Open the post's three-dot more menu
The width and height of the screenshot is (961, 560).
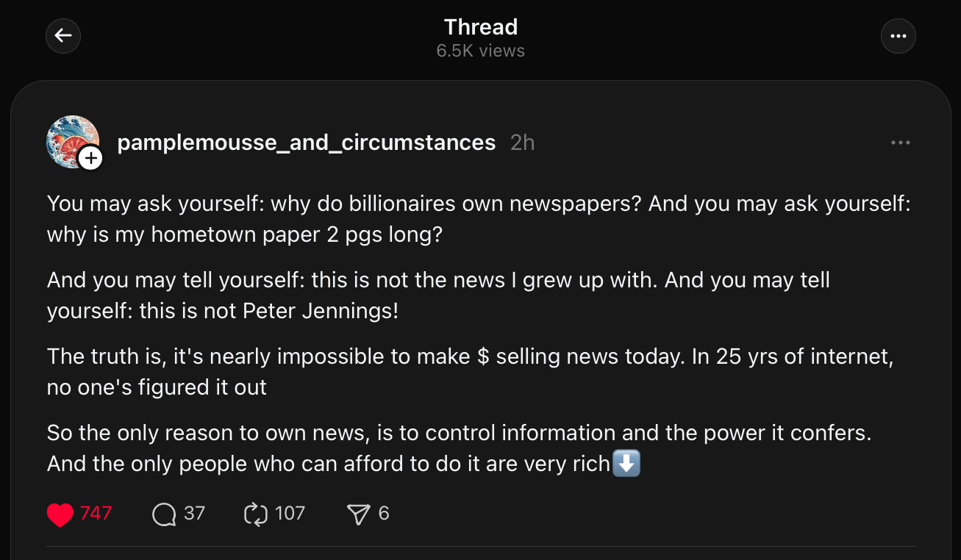click(x=900, y=143)
